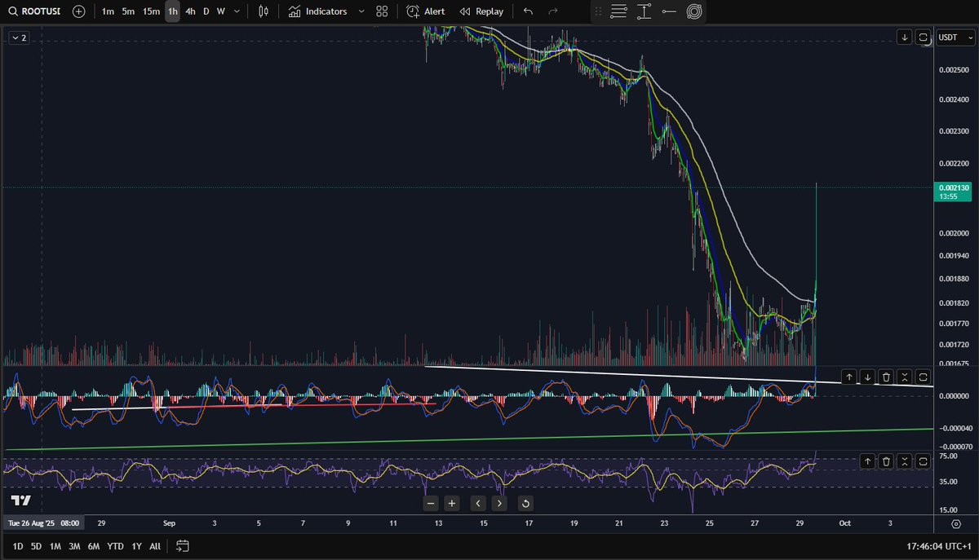Expand the timeframe interval dropdown chevron

237,11
